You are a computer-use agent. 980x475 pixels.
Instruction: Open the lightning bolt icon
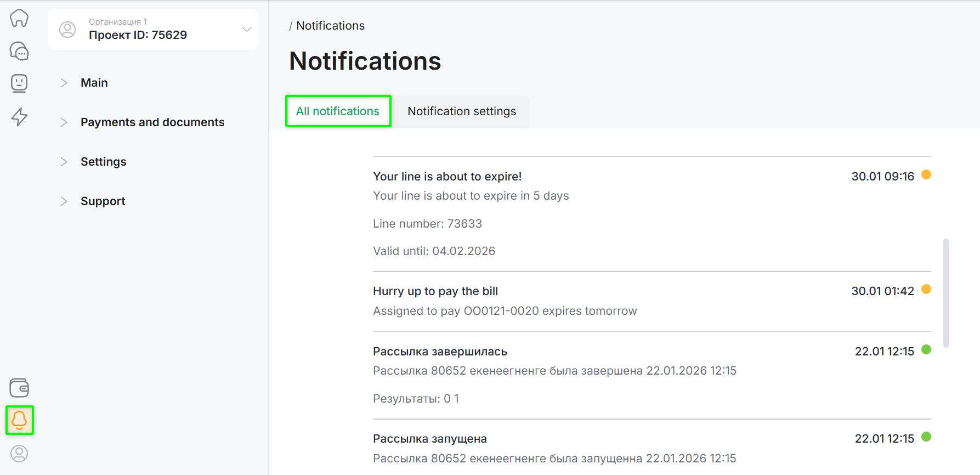[19, 116]
